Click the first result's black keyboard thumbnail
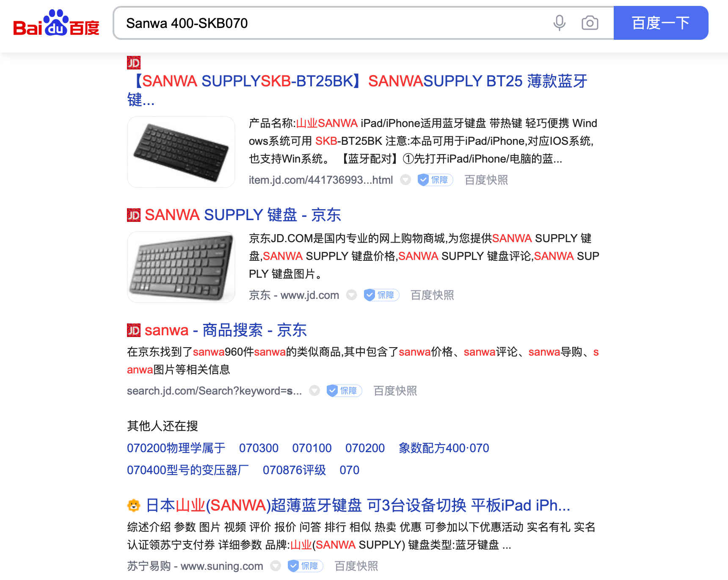 click(x=181, y=152)
